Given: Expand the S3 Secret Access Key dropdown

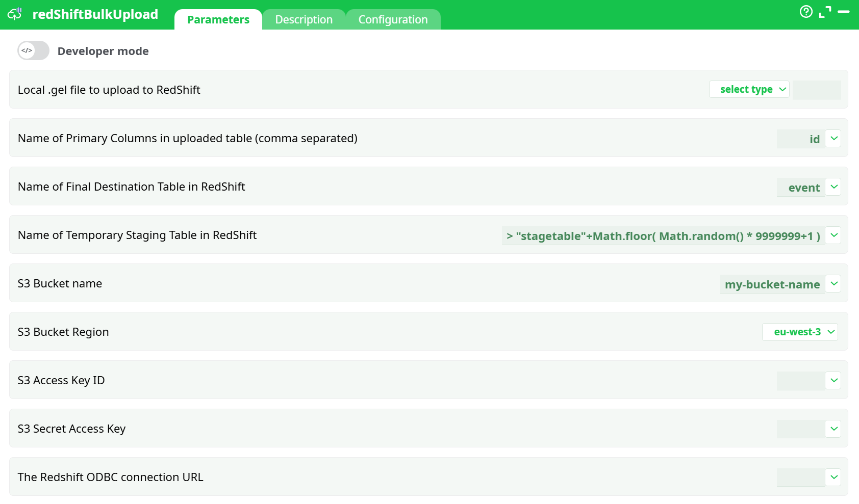Looking at the screenshot, I should click(833, 429).
